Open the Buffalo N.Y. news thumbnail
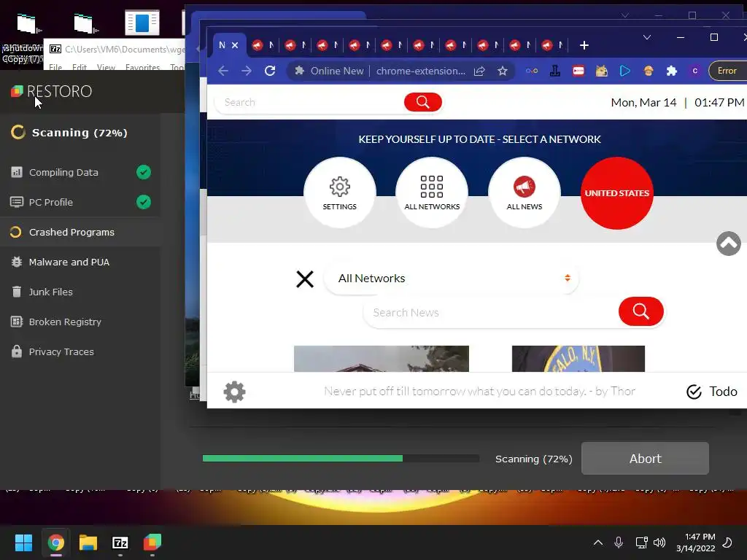747x560 pixels. point(578,359)
